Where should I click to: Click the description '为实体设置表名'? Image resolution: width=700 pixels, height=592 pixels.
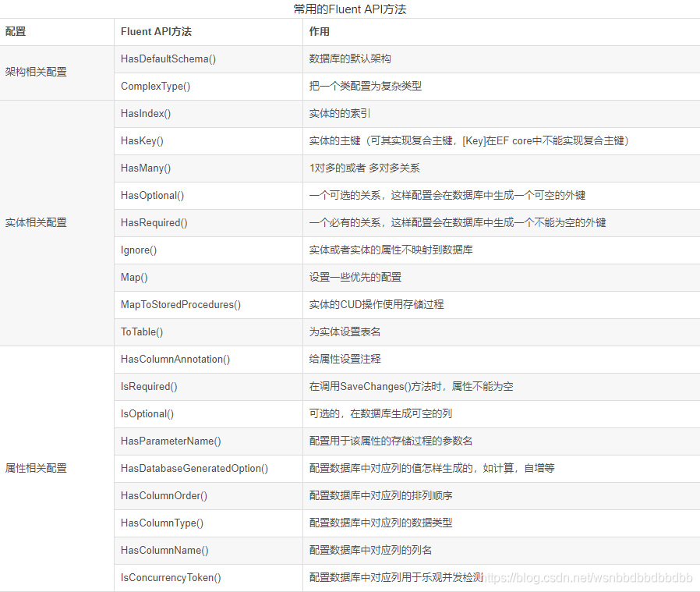point(345,331)
